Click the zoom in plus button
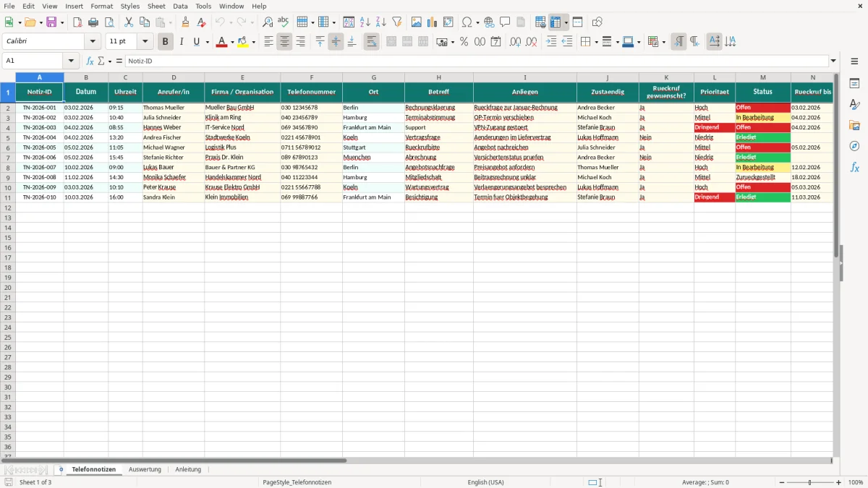 pyautogui.click(x=839, y=482)
